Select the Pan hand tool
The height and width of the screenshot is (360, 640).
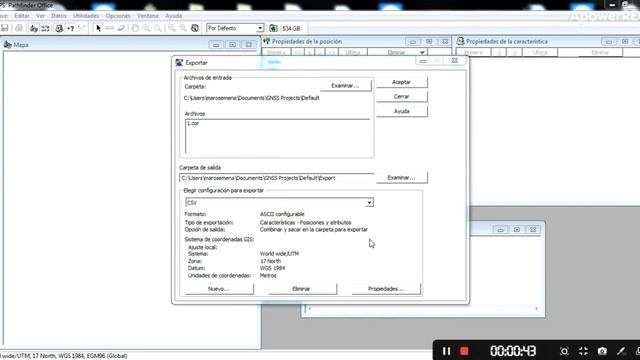(x=135, y=28)
